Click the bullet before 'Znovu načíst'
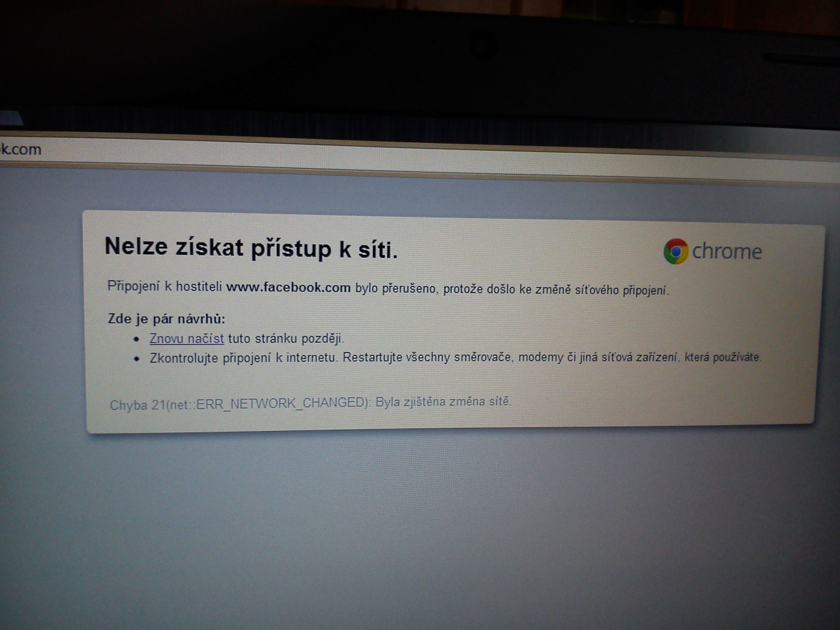Screen dimensions: 840x630 tap(137, 339)
